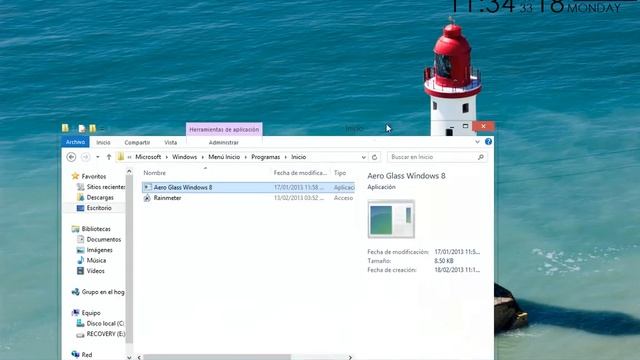Sort files by Nombre column

(155, 173)
